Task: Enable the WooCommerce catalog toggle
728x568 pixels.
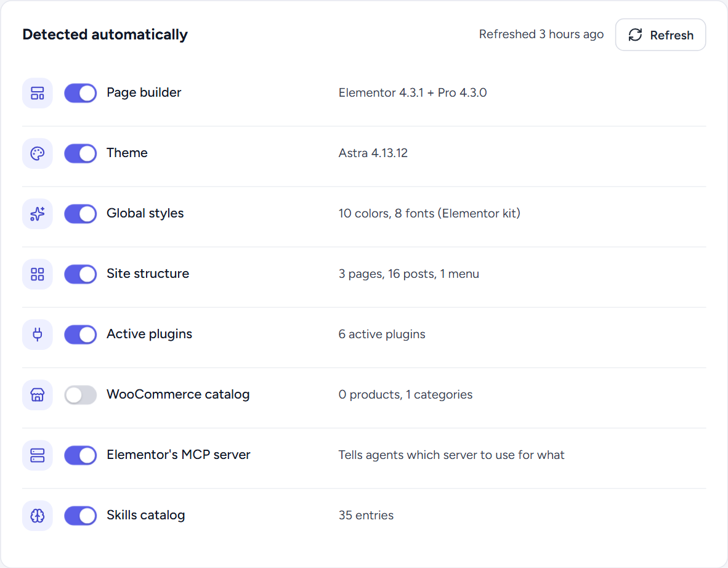Action: (80, 395)
